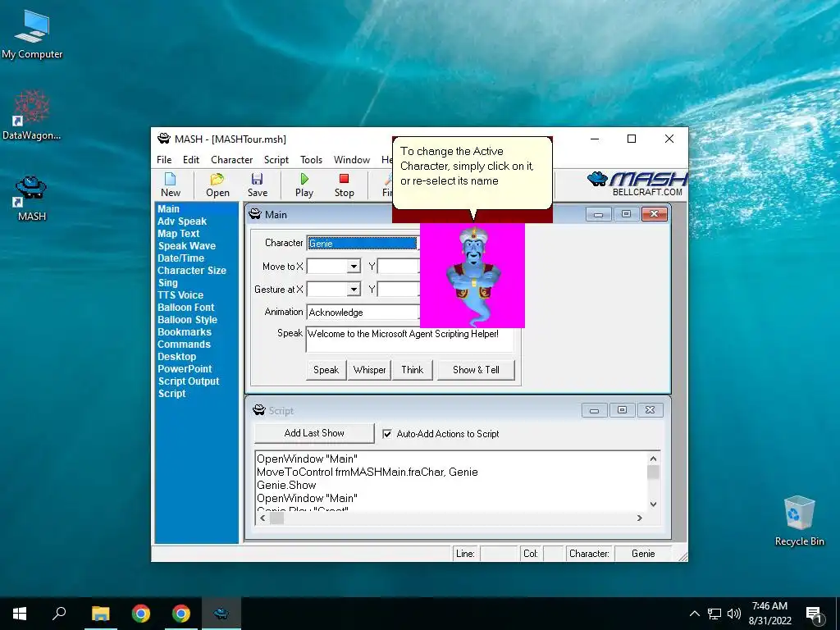The height and width of the screenshot is (630, 840).
Task: Open DataWagon desktop shortcut
Action: tap(32, 116)
